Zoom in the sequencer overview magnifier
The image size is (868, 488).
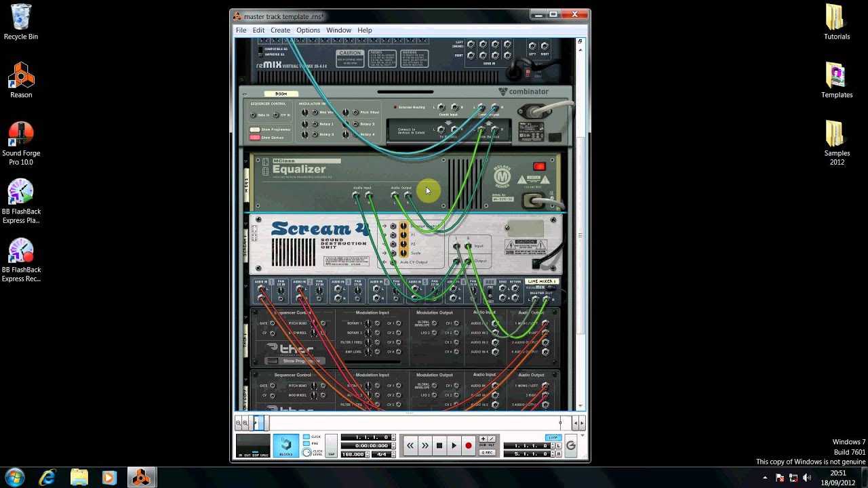click(x=245, y=423)
